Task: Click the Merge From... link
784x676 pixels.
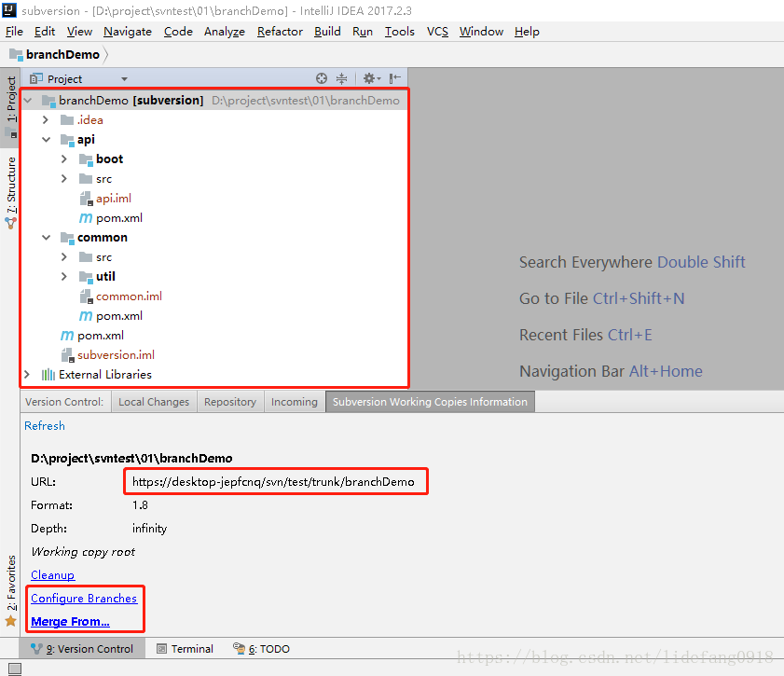Action: point(70,622)
